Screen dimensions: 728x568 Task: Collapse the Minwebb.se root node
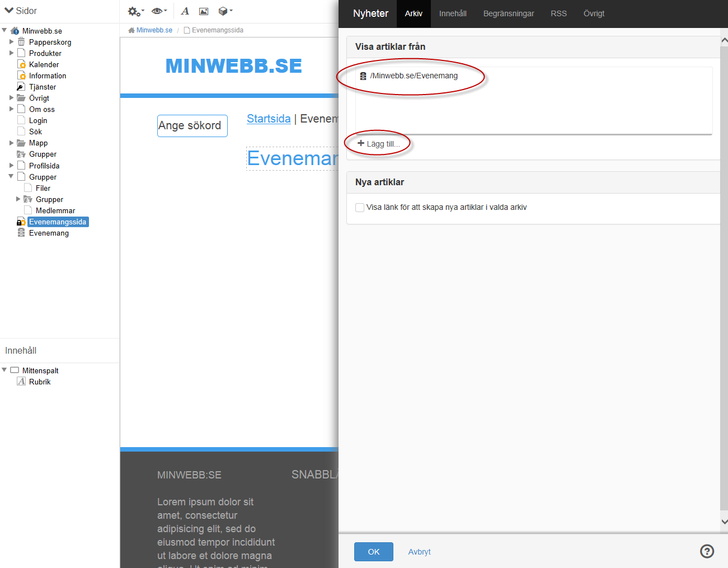coord(4,30)
